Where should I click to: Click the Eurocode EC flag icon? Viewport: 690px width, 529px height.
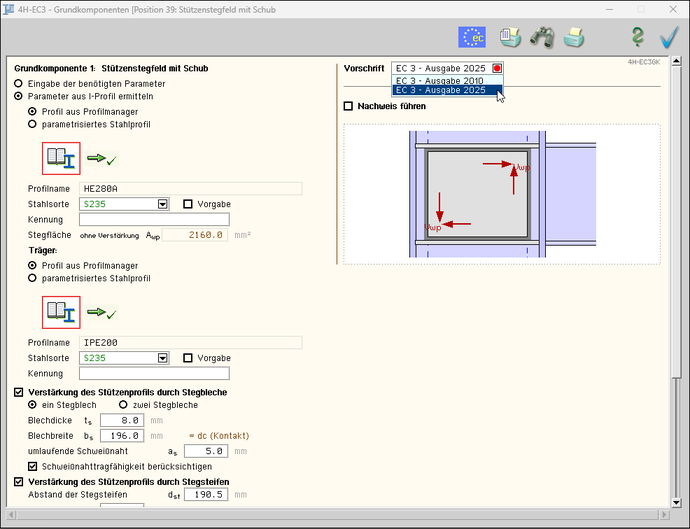click(471, 37)
